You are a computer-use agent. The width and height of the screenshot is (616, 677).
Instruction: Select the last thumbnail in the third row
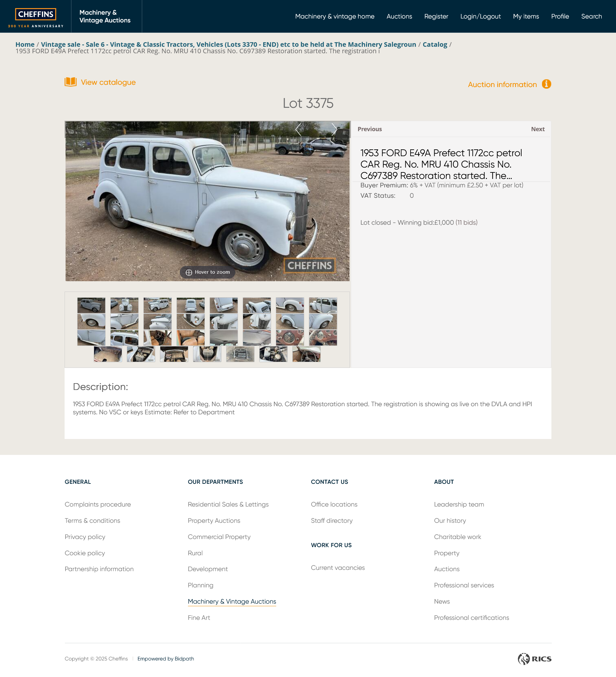(323, 338)
